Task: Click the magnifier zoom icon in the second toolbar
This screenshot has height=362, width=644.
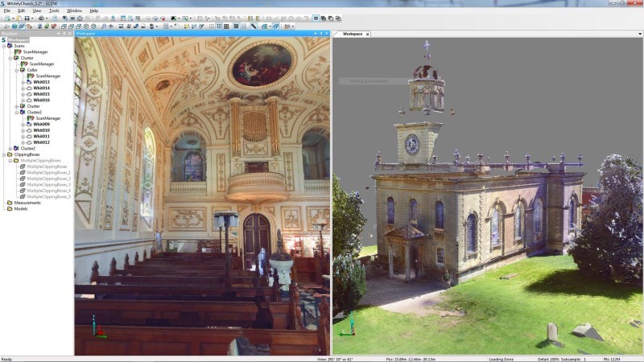Action: [x=104, y=27]
